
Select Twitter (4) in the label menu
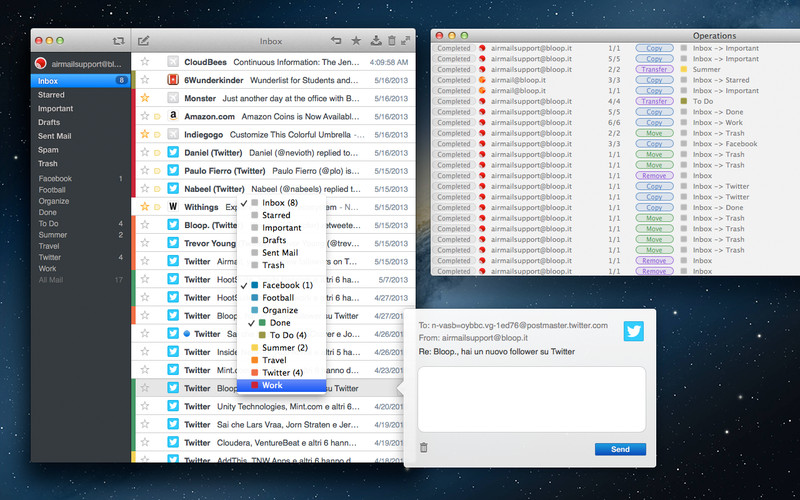(282, 372)
